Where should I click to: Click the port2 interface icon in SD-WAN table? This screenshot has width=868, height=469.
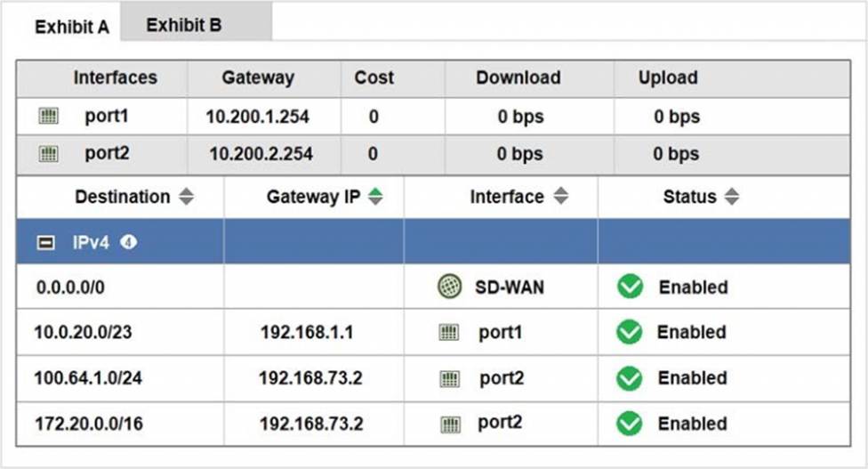pos(47,154)
